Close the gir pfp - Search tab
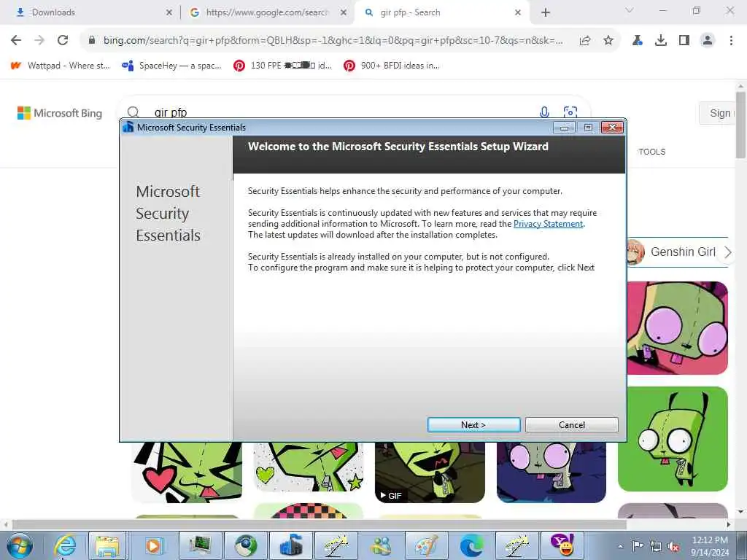This screenshot has height=560, width=747. click(x=518, y=12)
